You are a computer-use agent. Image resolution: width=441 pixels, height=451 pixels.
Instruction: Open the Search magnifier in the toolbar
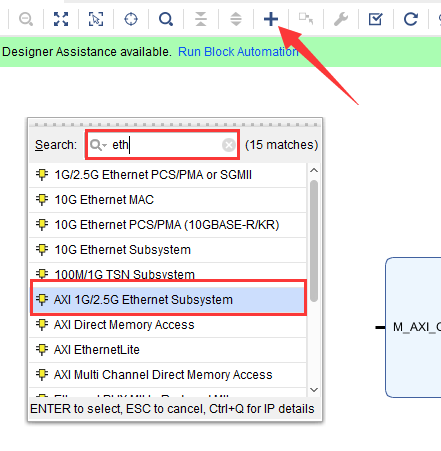click(x=166, y=19)
